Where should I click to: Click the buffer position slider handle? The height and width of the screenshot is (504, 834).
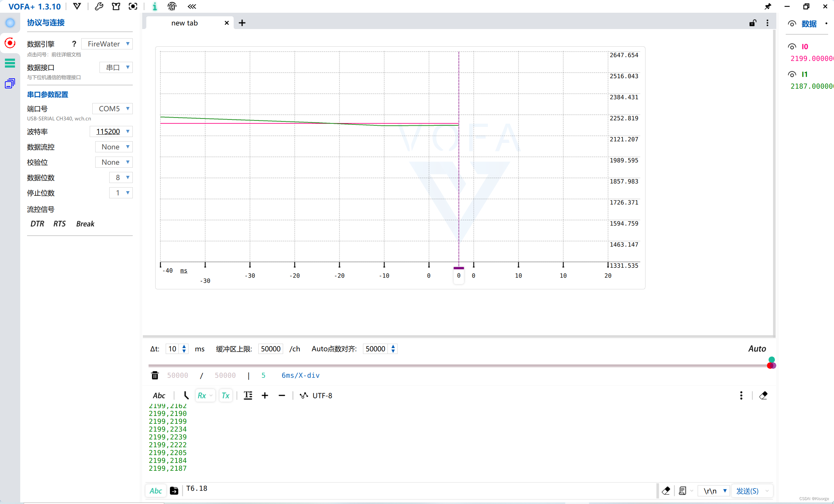pos(771,366)
